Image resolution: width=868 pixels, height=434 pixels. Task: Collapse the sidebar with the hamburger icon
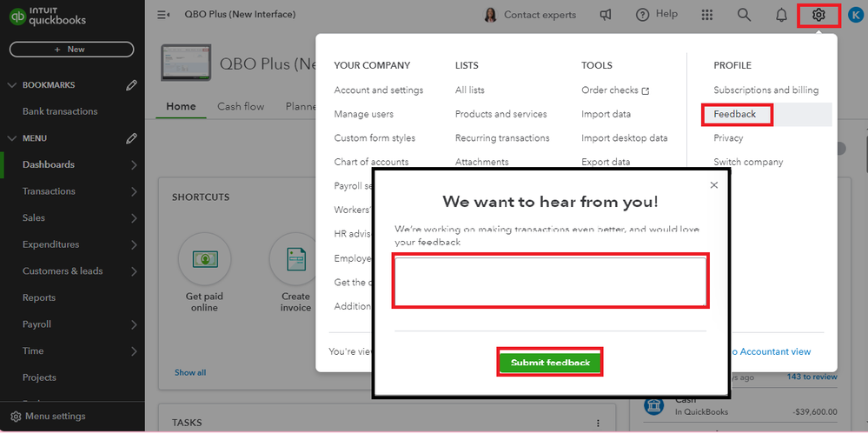coord(163,15)
